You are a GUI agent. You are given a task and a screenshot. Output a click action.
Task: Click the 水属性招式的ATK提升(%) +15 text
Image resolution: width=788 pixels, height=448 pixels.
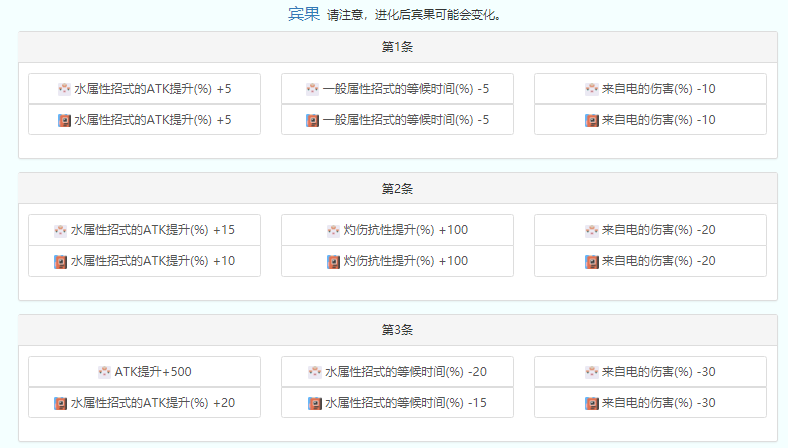[153, 230]
